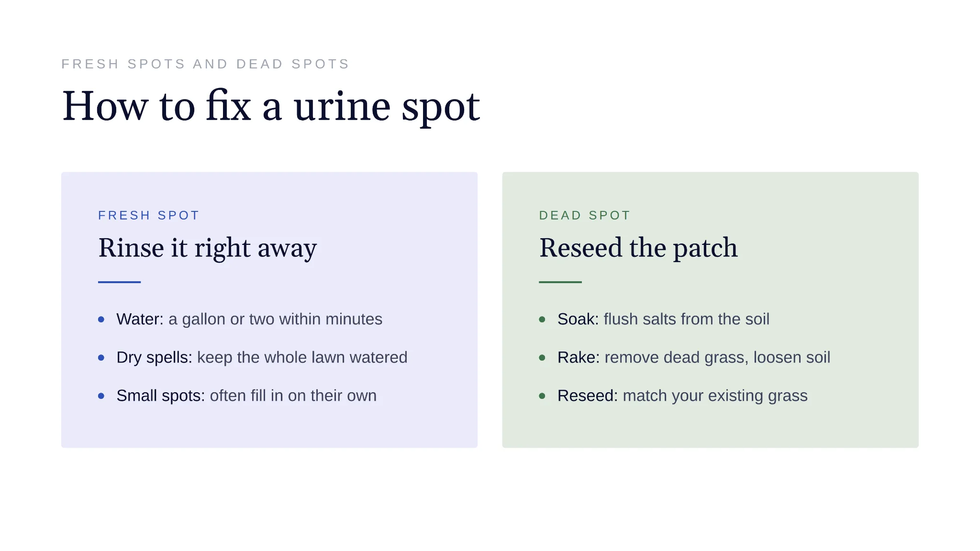980x551 pixels.
Task: Select the slide title How to fix a urine spot
Action: tap(271, 107)
